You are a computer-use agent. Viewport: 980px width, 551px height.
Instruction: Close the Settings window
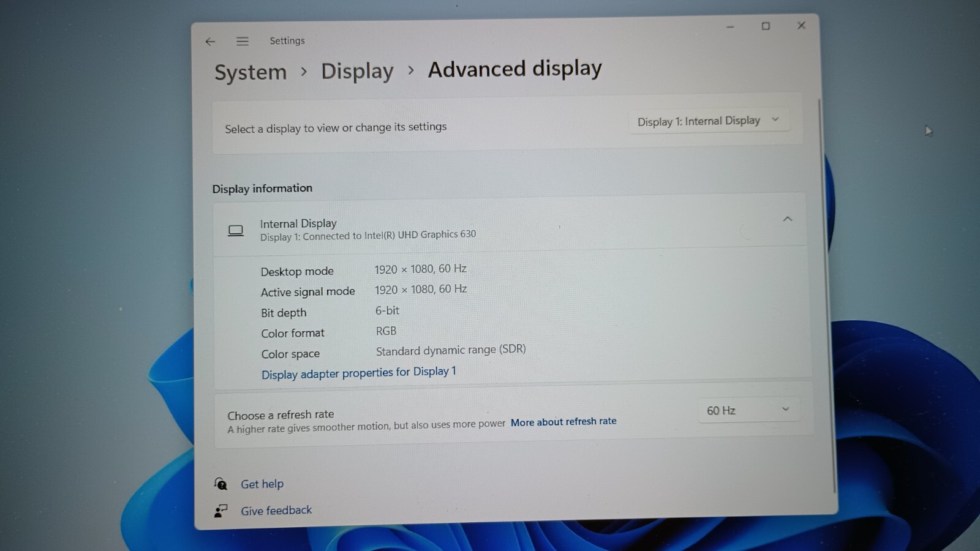pos(801,25)
